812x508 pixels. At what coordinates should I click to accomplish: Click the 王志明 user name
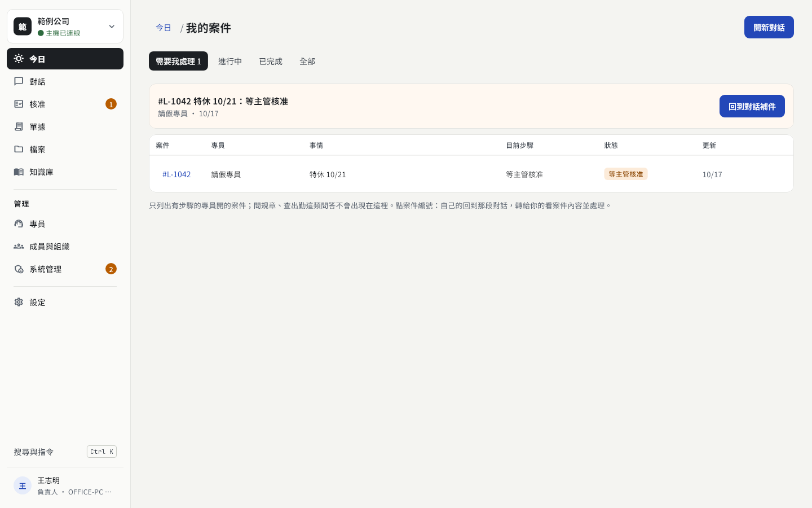[x=48, y=480]
